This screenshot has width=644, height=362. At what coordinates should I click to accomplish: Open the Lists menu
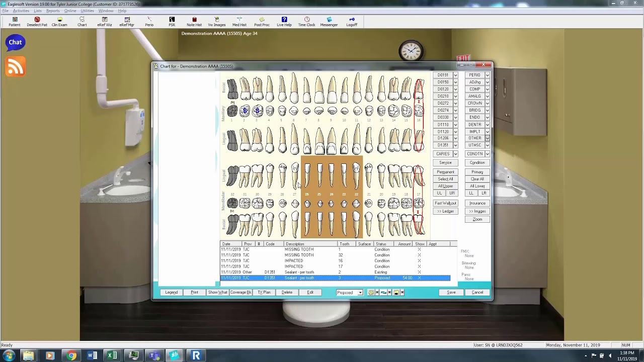tap(38, 11)
